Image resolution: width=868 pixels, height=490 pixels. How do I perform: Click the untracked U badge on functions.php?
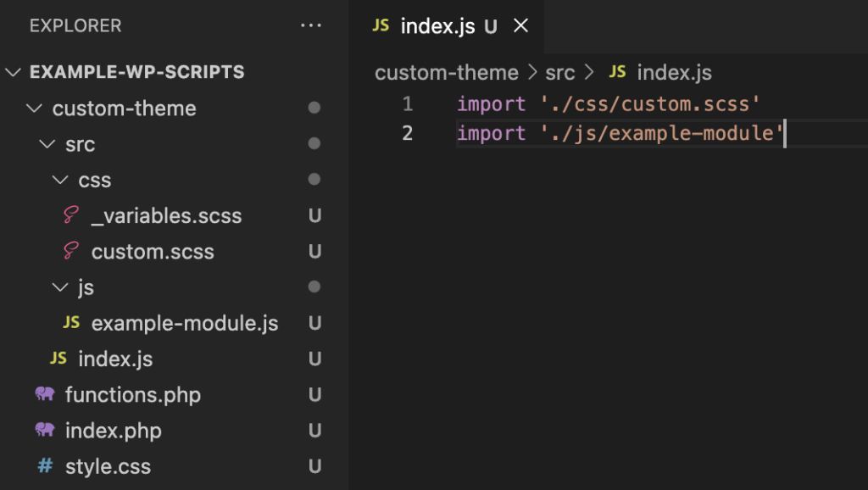tap(314, 395)
